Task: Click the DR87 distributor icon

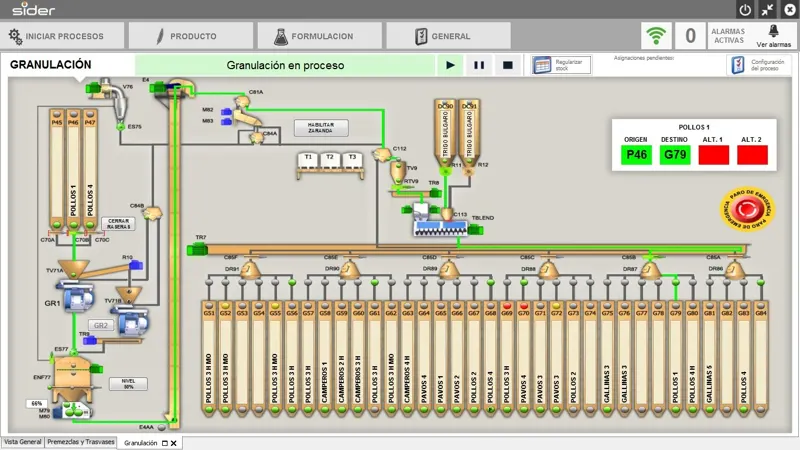Action: (650, 269)
